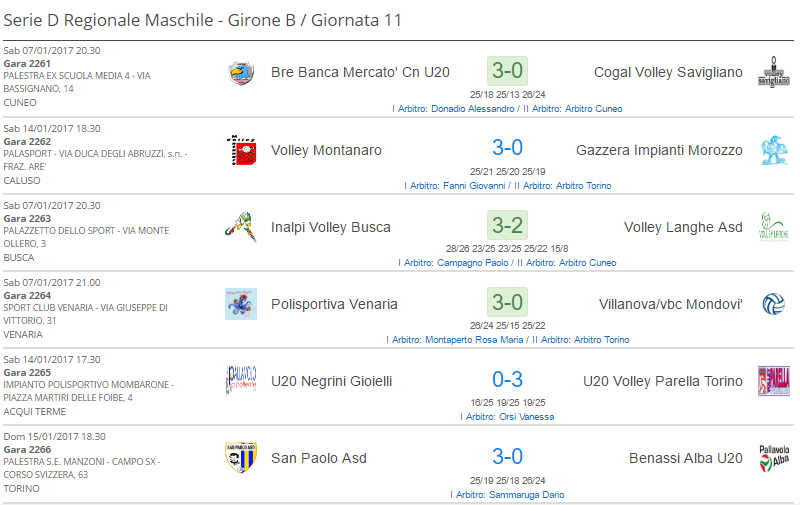This screenshot has height=505, width=800.
Task: Open referee line naming Donadio Alessandro
Action: 507,109
